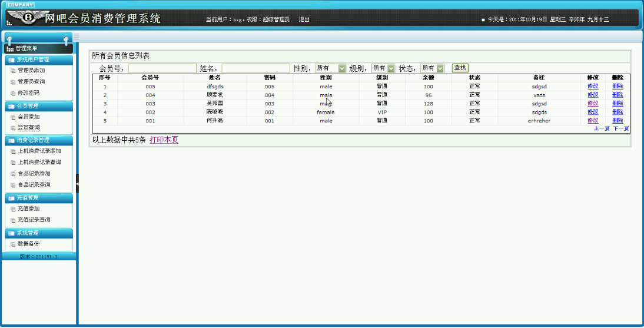Viewport: 644px width, 328px height.
Task: Go to 上一页 previous page
Action: pyautogui.click(x=602, y=128)
